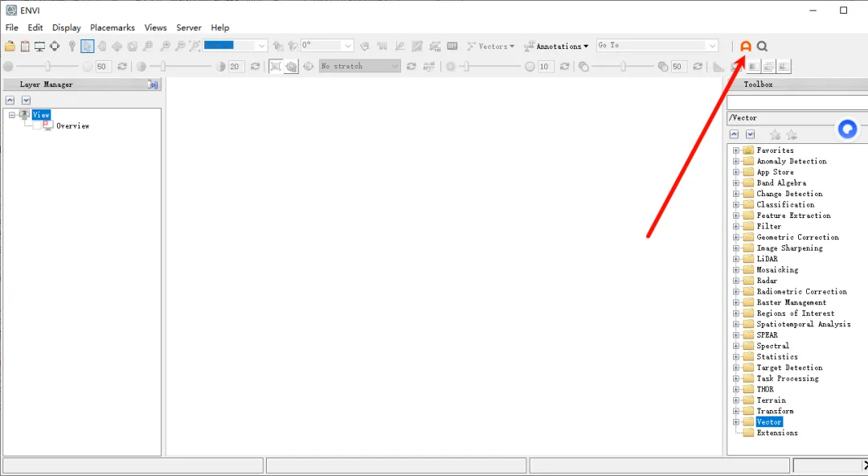
Task: Select the Extensions folder in Toolbox
Action: [777, 433]
